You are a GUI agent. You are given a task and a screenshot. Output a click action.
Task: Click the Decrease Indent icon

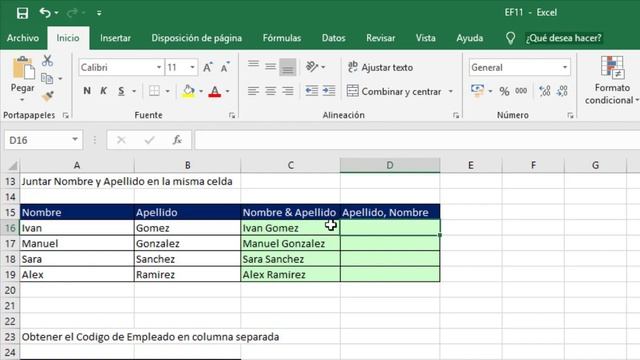[x=312, y=91]
